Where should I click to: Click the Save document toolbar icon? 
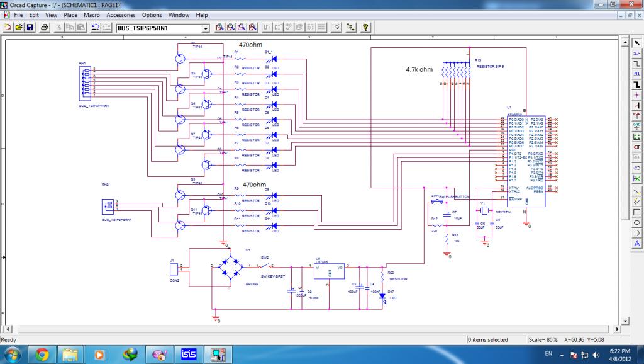click(30, 28)
